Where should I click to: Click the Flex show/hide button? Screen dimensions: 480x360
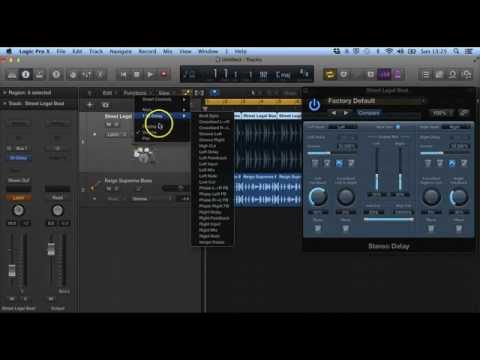point(199,93)
